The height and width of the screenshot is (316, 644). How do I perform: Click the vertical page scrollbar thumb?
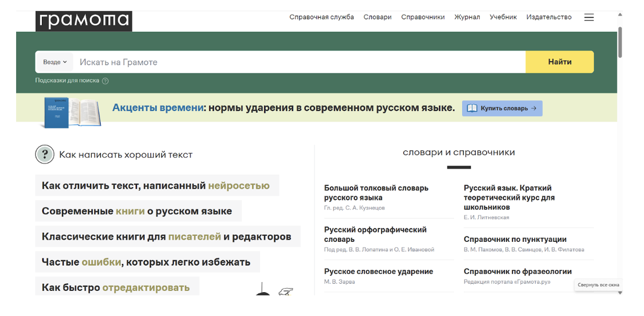point(620,42)
